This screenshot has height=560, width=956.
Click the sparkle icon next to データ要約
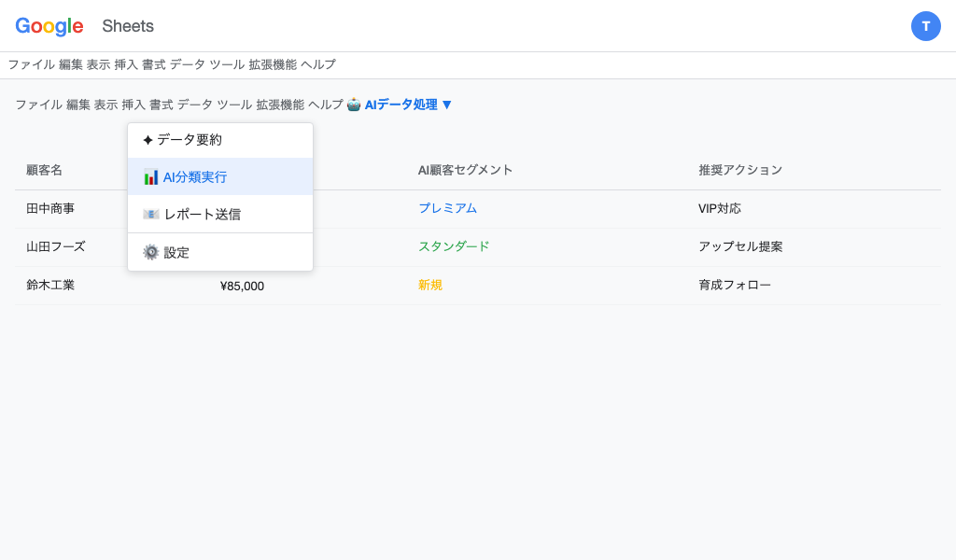148,140
